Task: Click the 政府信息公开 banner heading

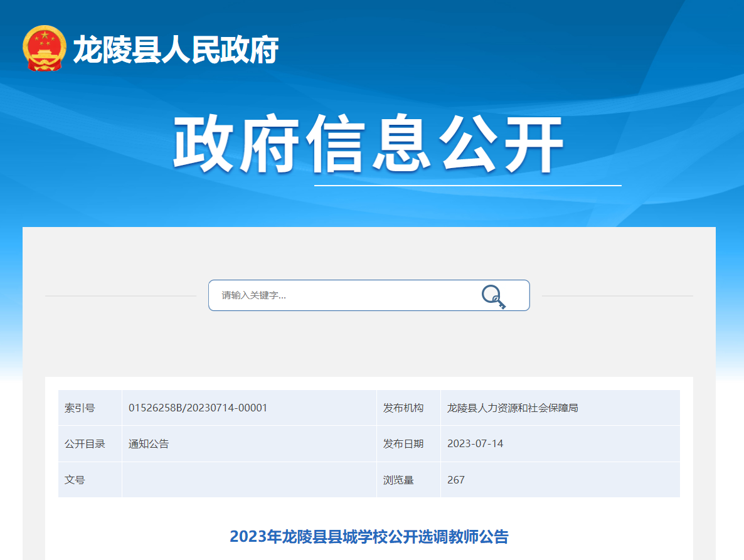Action: coord(368,144)
